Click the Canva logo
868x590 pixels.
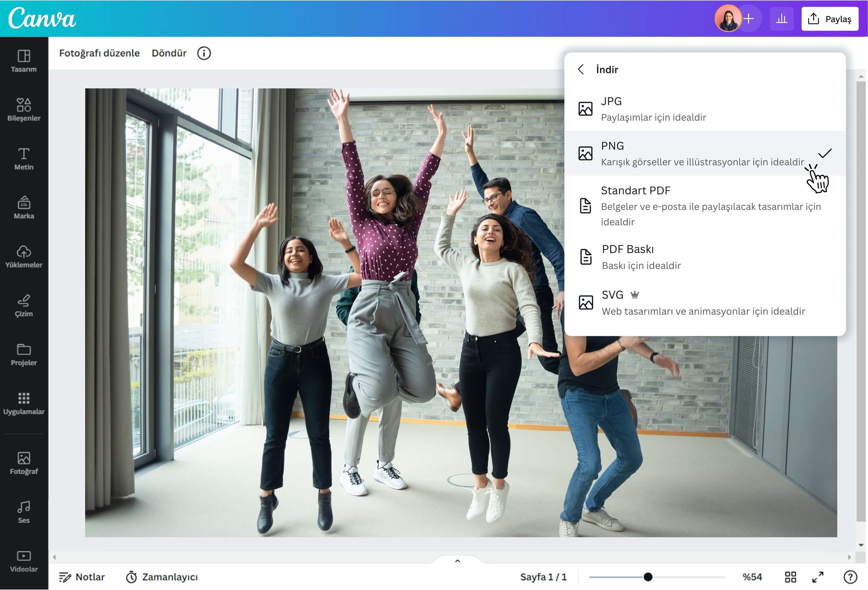pyautogui.click(x=42, y=18)
